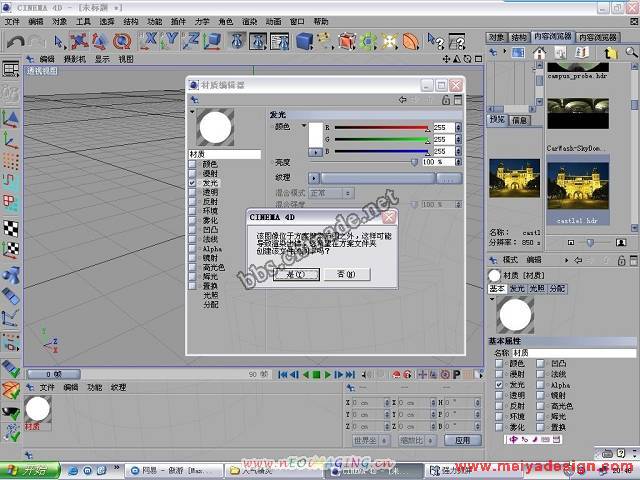Enable 颜色 channel in material editor list

tap(192, 164)
